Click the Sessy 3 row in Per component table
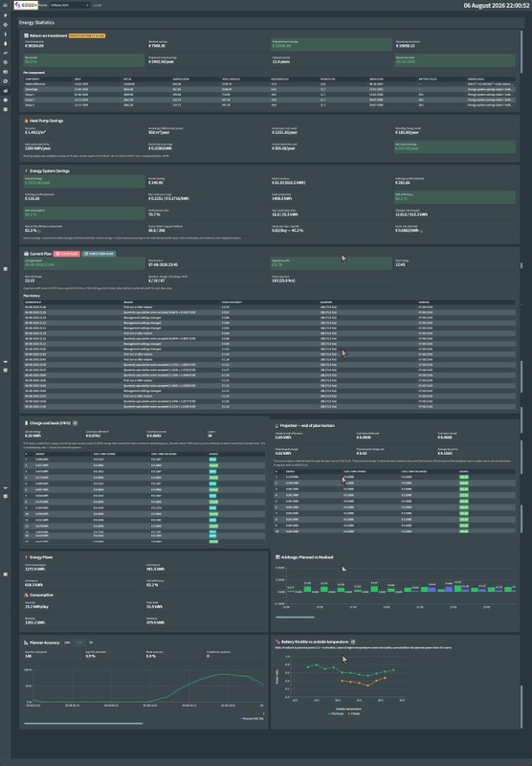Image resolution: width=532 pixels, height=766 pixels. click(x=270, y=105)
